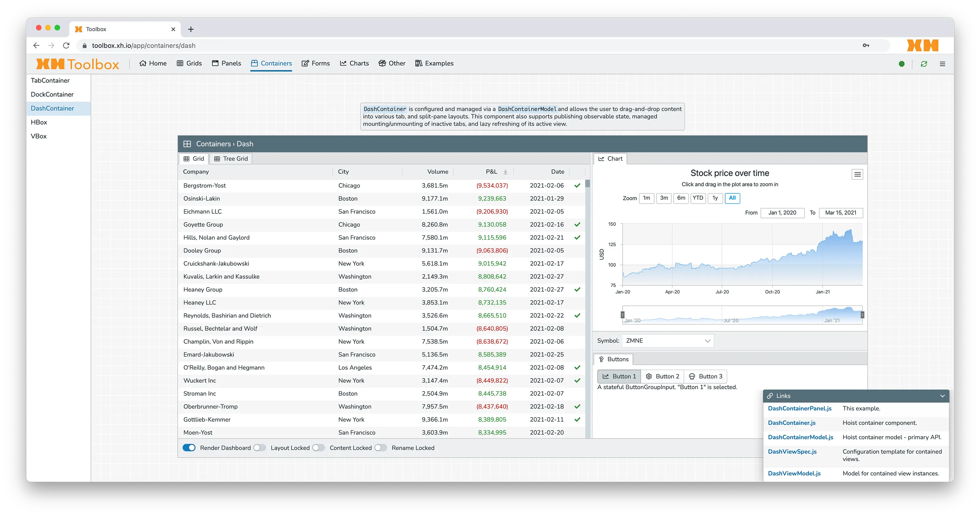Click the refresh icon in the top-right toolbar
The image size is (980, 516).
924,63
